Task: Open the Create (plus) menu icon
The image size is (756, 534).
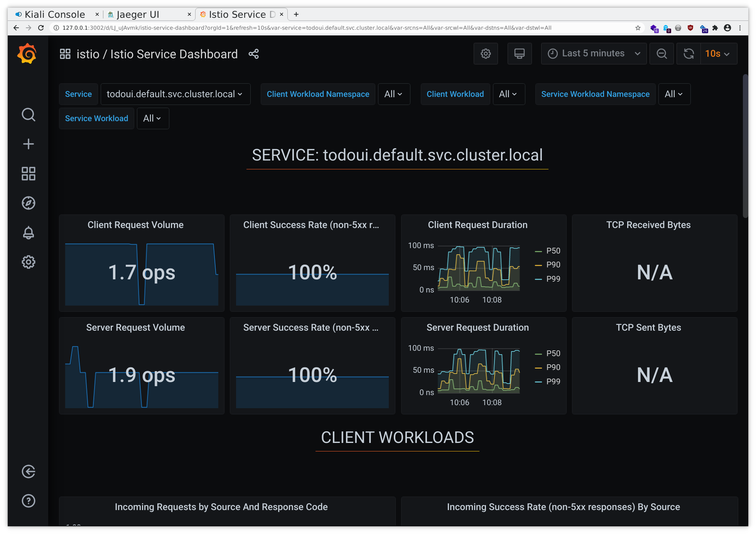Action: (29, 144)
